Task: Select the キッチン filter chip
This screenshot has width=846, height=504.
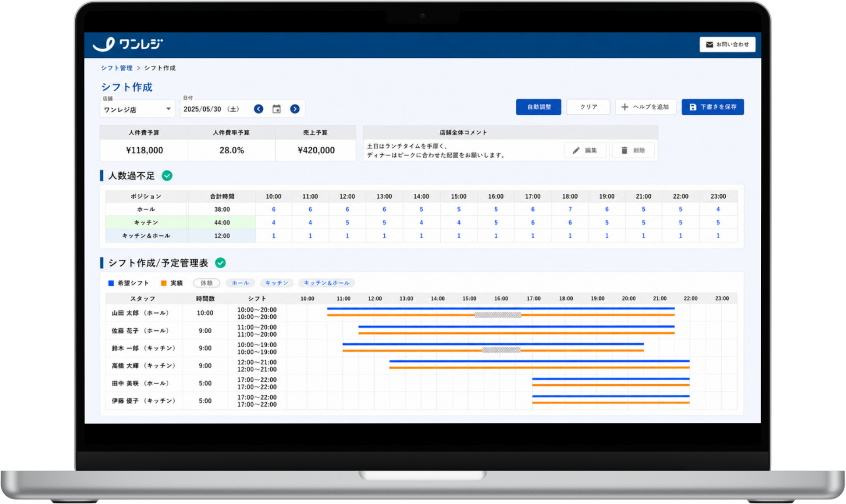Action: point(277,283)
